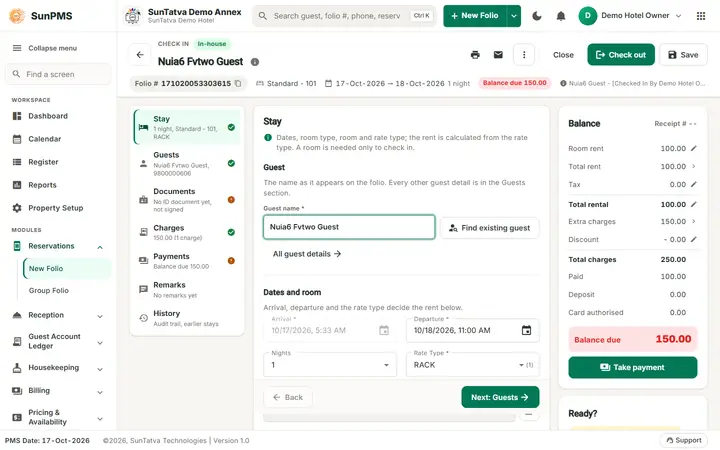This screenshot has width=720, height=450.
Task: Toggle dark mode moon icon
Action: coord(537,16)
